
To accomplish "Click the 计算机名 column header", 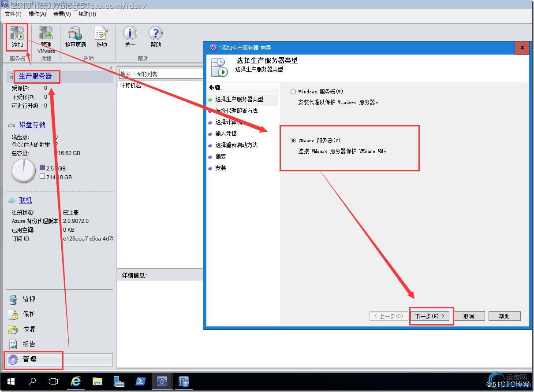I will point(131,85).
